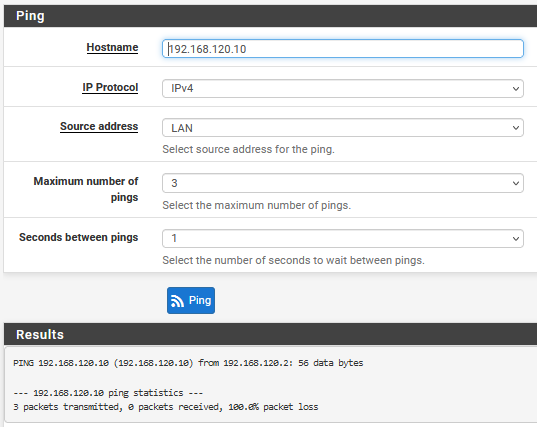Click the underlined Source address label
This screenshot has width=537, height=427.
[99, 126]
